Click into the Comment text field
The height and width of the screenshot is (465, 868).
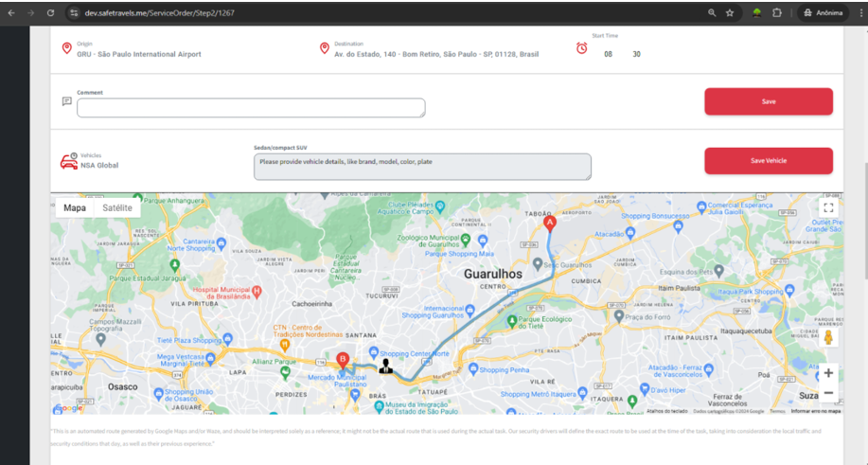coord(251,108)
